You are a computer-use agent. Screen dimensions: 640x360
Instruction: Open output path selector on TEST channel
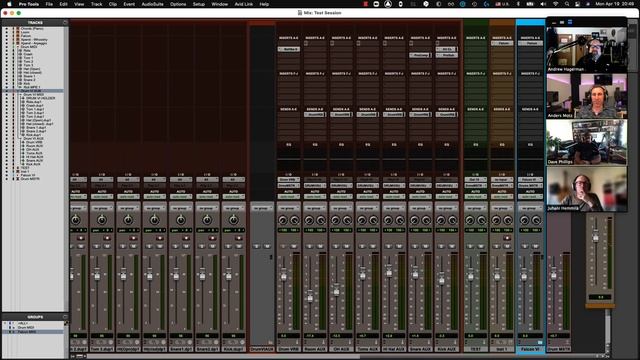[x=476, y=186]
